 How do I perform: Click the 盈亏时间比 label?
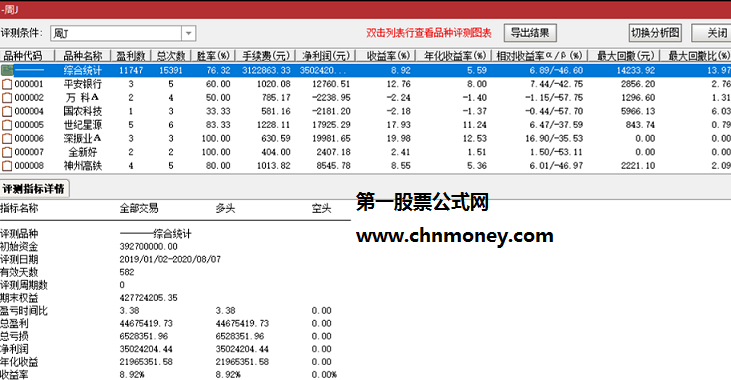tap(24, 311)
